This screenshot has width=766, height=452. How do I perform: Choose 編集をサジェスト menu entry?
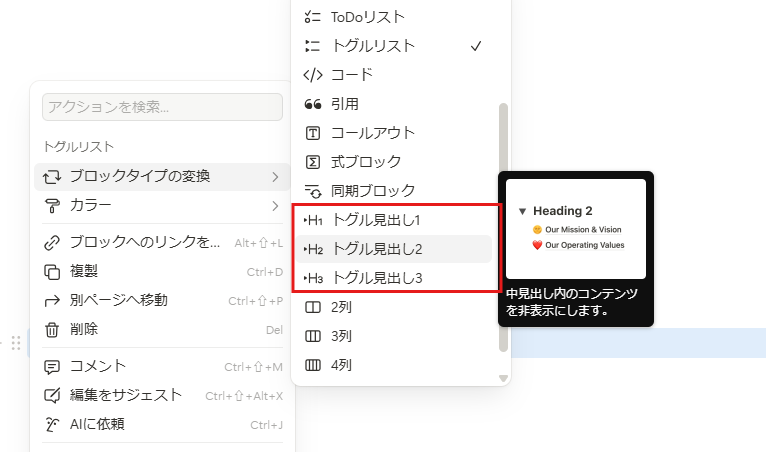point(162,395)
